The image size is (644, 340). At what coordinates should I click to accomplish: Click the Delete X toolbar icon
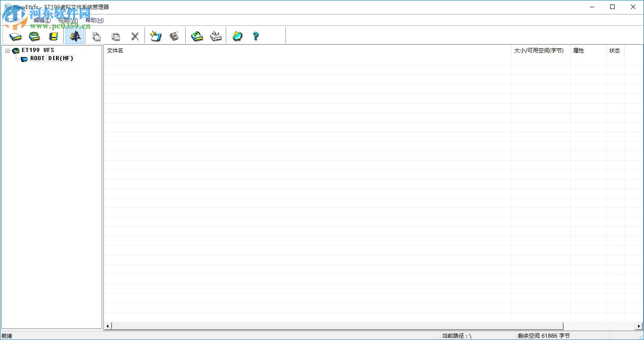135,37
